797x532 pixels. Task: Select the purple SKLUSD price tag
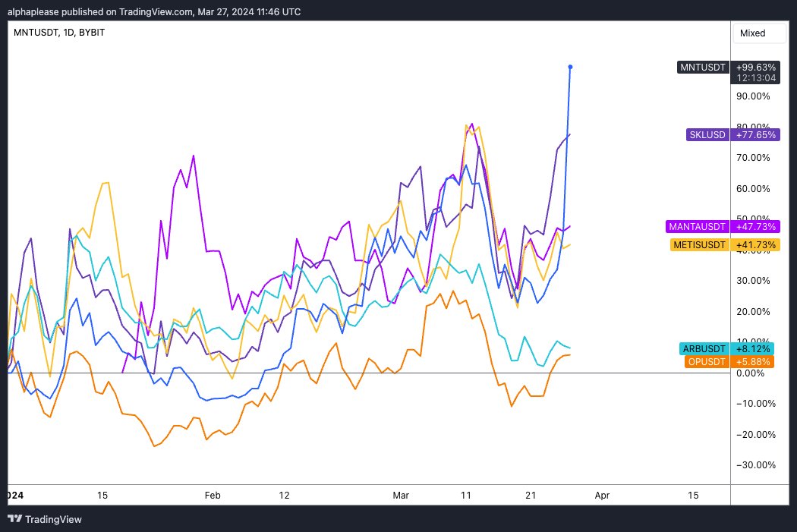(x=706, y=134)
